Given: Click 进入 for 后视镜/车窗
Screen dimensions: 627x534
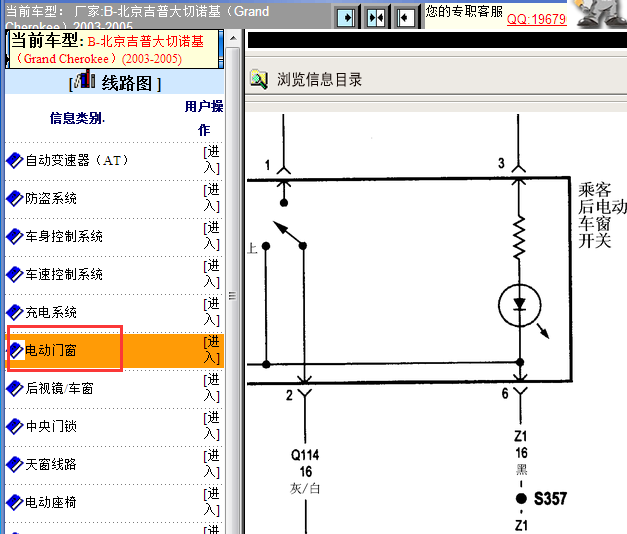Looking at the screenshot, I should pyautogui.click(x=212, y=388).
